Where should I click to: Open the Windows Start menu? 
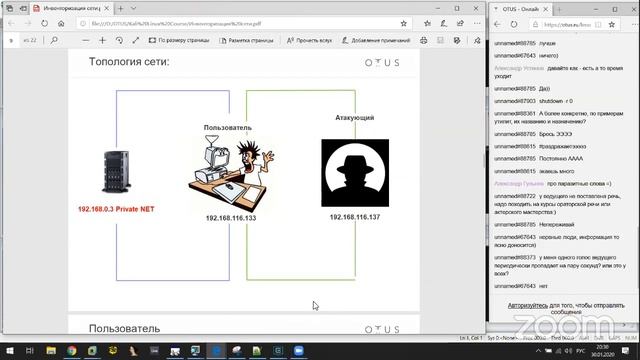point(10,351)
